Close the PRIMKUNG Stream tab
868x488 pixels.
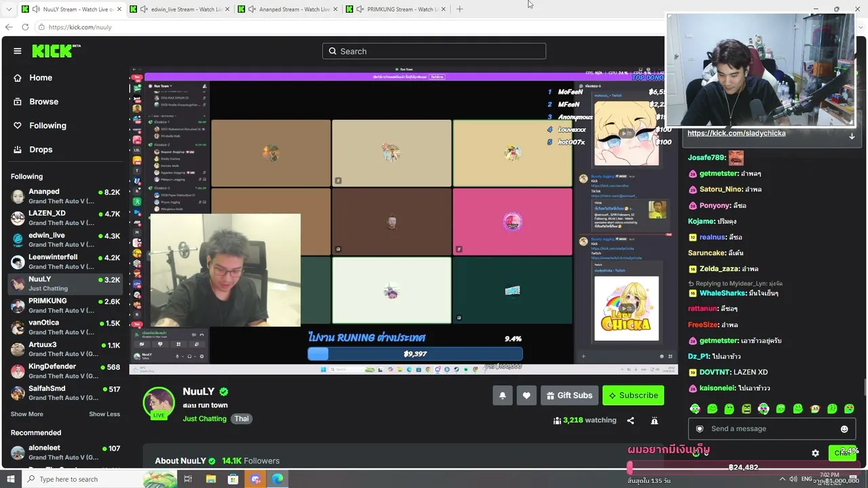[444, 9]
